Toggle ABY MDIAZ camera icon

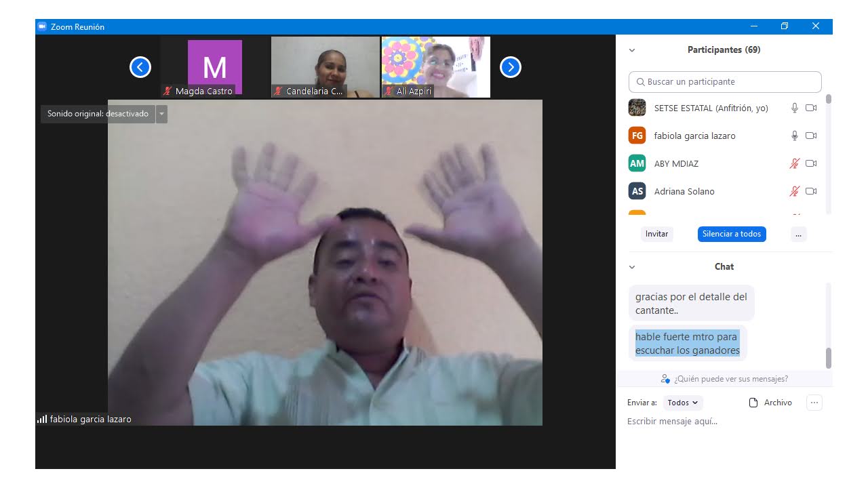tap(811, 163)
